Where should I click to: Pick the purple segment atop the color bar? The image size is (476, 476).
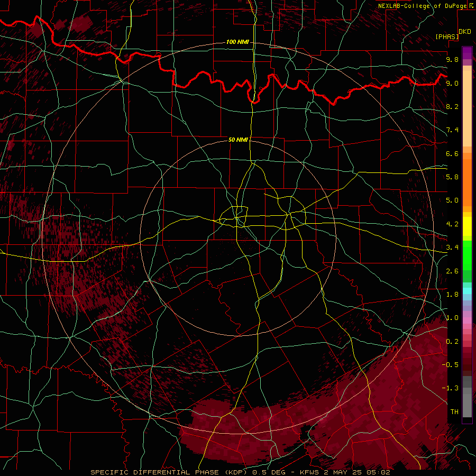click(x=467, y=53)
